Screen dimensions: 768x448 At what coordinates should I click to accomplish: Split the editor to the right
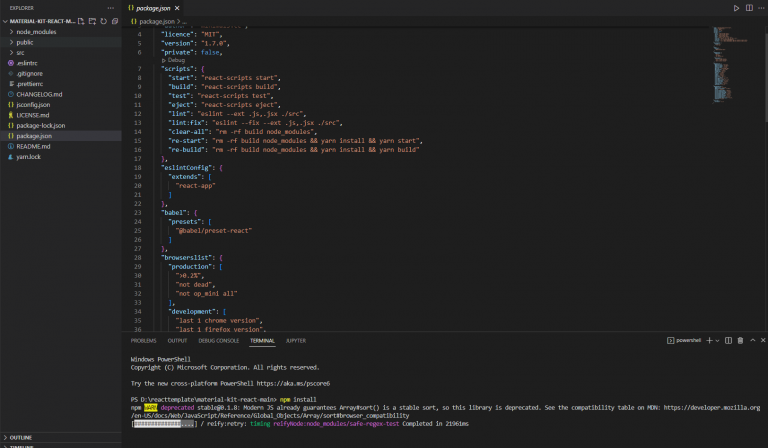[x=749, y=8]
